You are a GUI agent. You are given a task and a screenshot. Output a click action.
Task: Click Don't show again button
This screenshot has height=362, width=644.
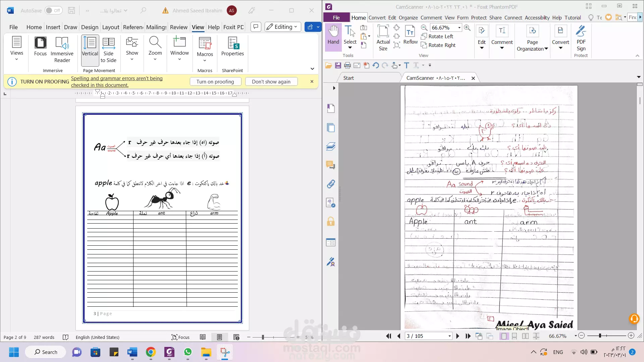(271, 81)
